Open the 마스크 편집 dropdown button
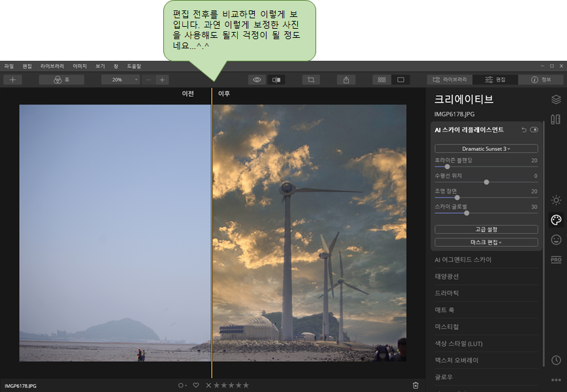This screenshot has height=392, width=567. pos(486,242)
